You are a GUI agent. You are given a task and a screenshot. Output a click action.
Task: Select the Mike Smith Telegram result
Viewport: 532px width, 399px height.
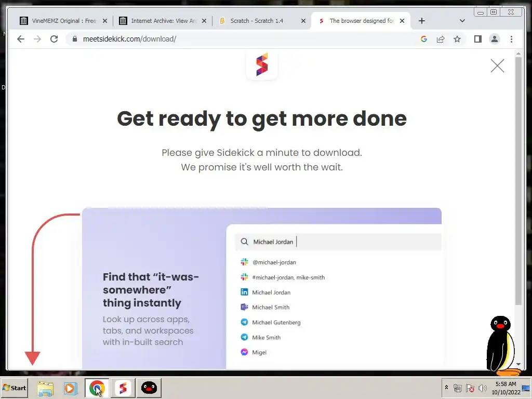click(261, 337)
